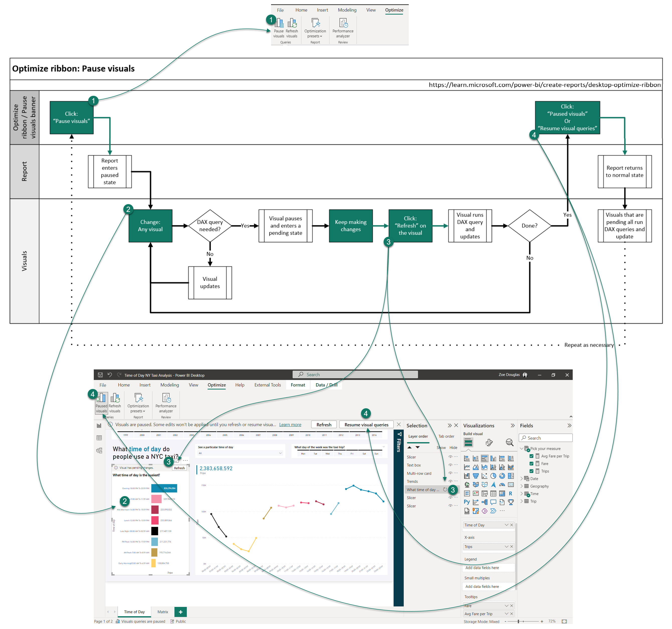
Task: Open the Performance analyzer tool
Action: click(x=166, y=403)
